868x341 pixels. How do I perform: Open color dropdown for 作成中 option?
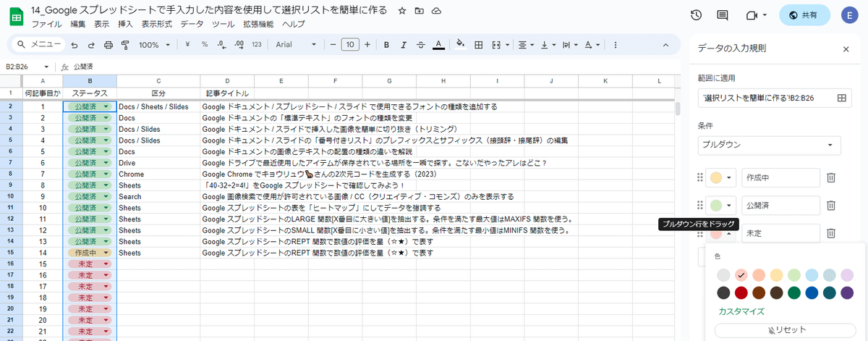pyautogui.click(x=721, y=178)
